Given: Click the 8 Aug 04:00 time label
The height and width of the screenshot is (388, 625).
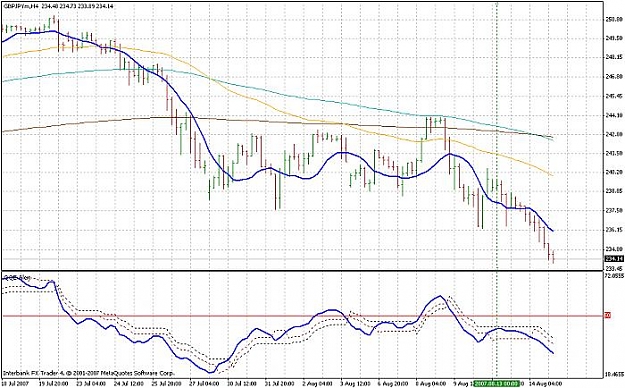Looking at the screenshot, I should pyautogui.click(x=431, y=383).
